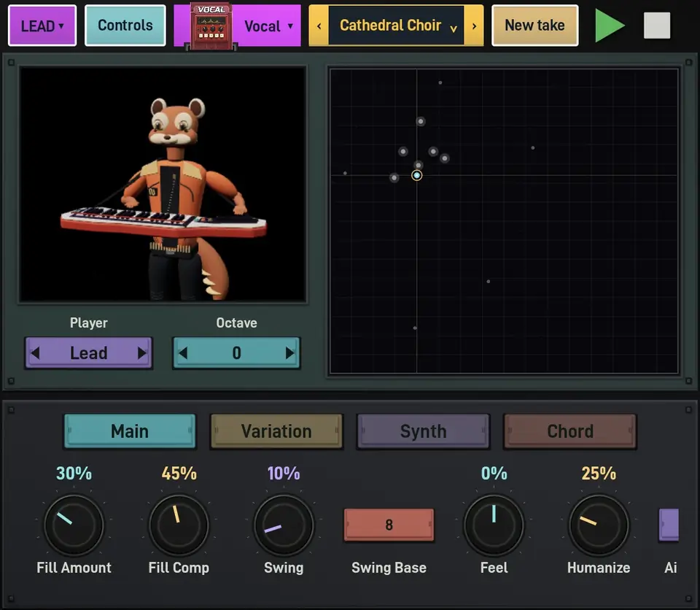Viewport: 700px width, 610px height.
Task: Click the Swing knob
Action: click(x=284, y=525)
